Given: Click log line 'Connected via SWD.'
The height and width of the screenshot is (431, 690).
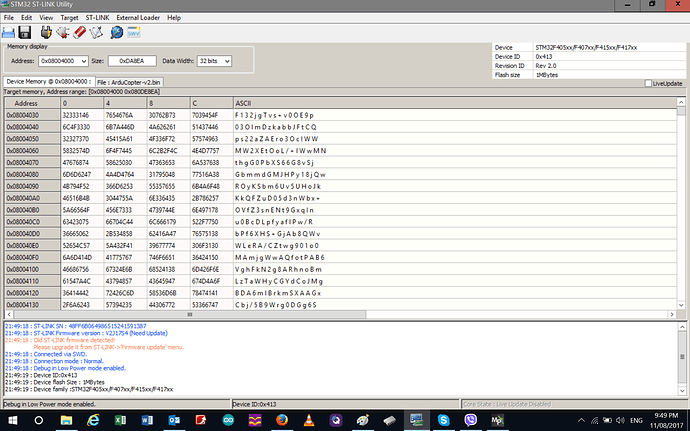Looking at the screenshot, I should [x=46, y=354].
